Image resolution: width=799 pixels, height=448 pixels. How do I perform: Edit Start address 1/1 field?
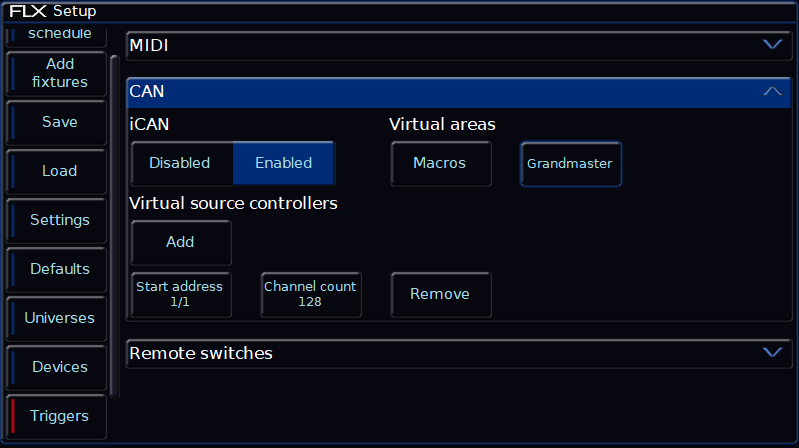[x=181, y=294]
